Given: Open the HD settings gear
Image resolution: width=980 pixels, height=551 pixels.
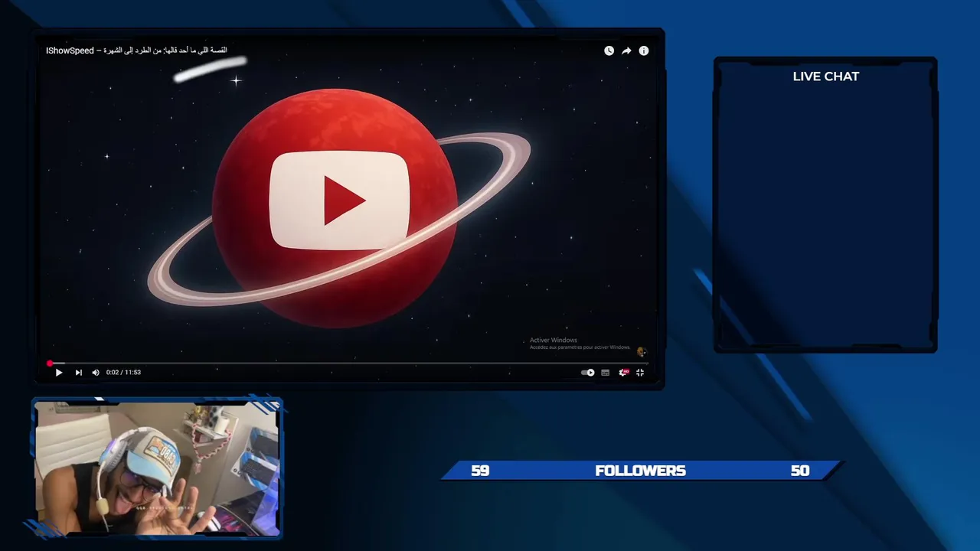Looking at the screenshot, I should click(x=623, y=373).
